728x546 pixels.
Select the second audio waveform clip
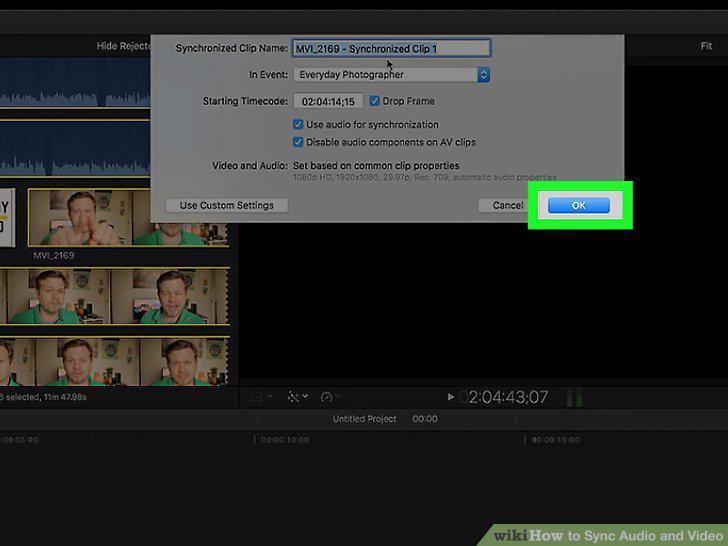(x=75, y=149)
